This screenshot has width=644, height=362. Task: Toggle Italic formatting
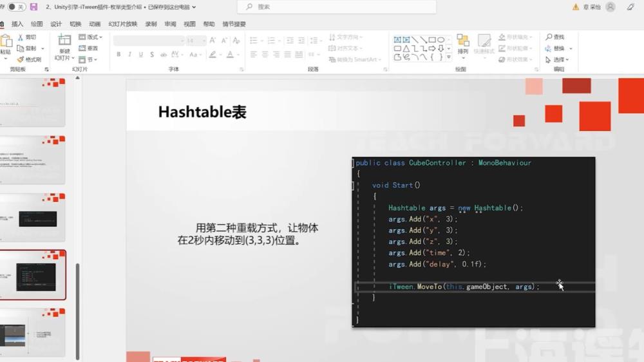130,54
